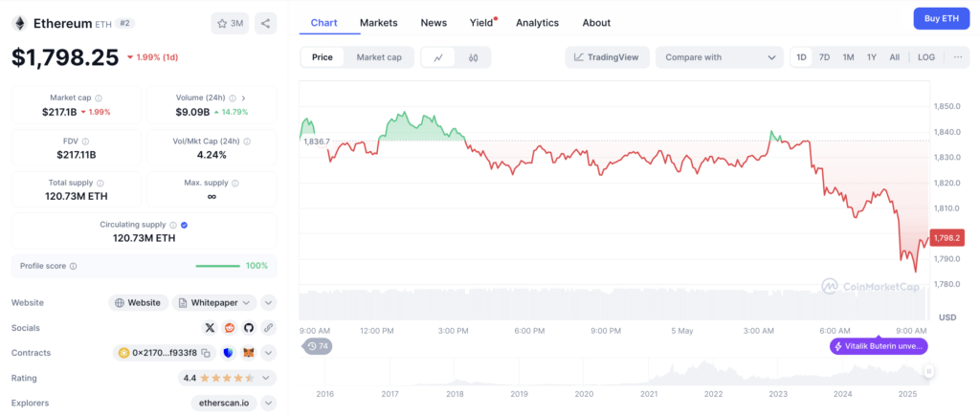The width and height of the screenshot is (980, 415).
Task: Open the Website link button
Action: (139, 303)
